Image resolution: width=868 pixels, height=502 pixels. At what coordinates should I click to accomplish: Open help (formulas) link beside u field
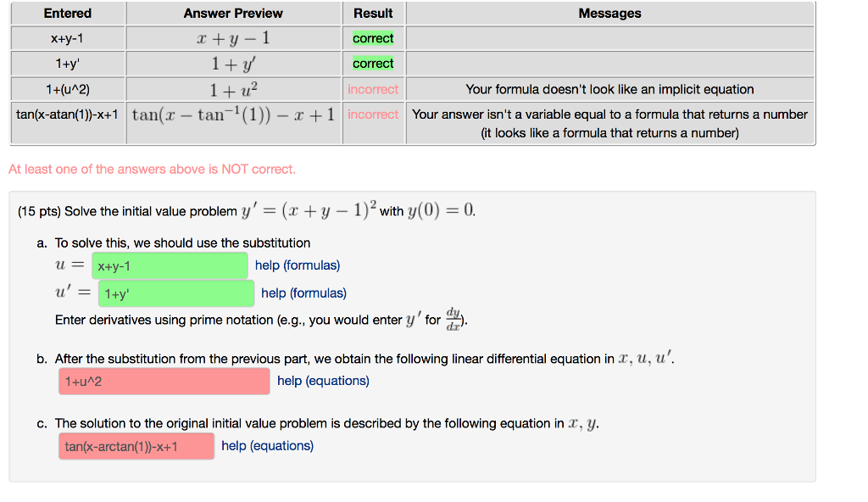[298, 265]
